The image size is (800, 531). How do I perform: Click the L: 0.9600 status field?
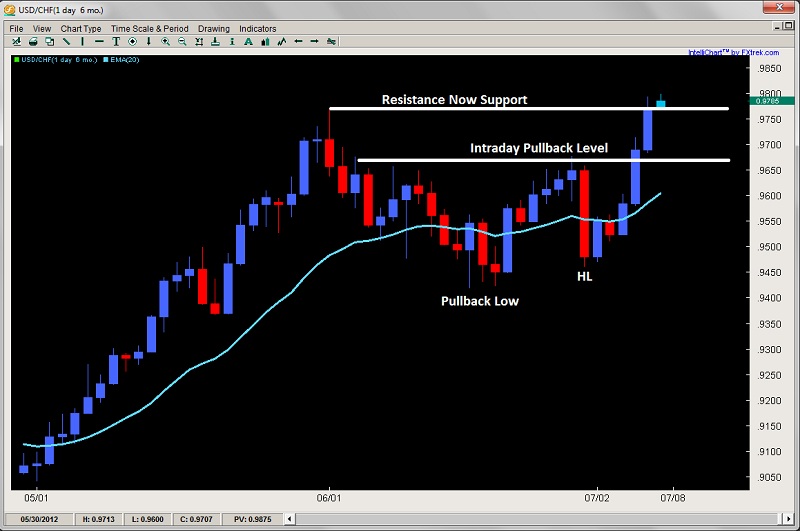click(147, 519)
